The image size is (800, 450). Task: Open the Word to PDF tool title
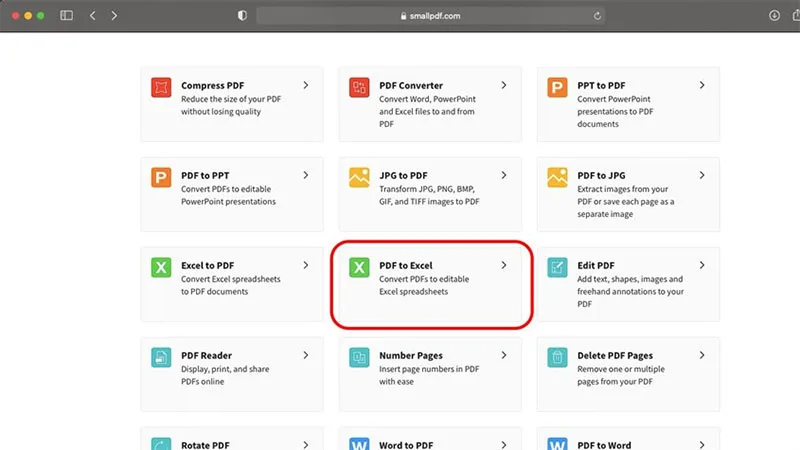tap(406, 445)
